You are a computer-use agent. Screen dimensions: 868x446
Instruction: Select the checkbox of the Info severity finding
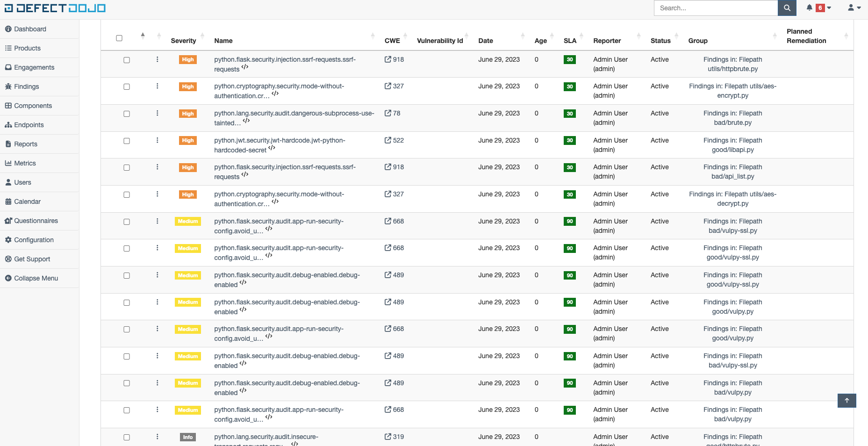point(127,437)
